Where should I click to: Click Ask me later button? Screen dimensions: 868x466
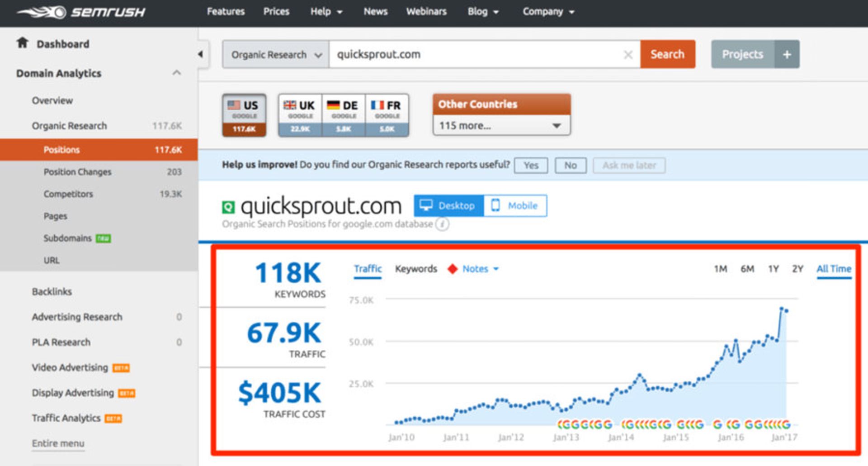pyautogui.click(x=629, y=166)
